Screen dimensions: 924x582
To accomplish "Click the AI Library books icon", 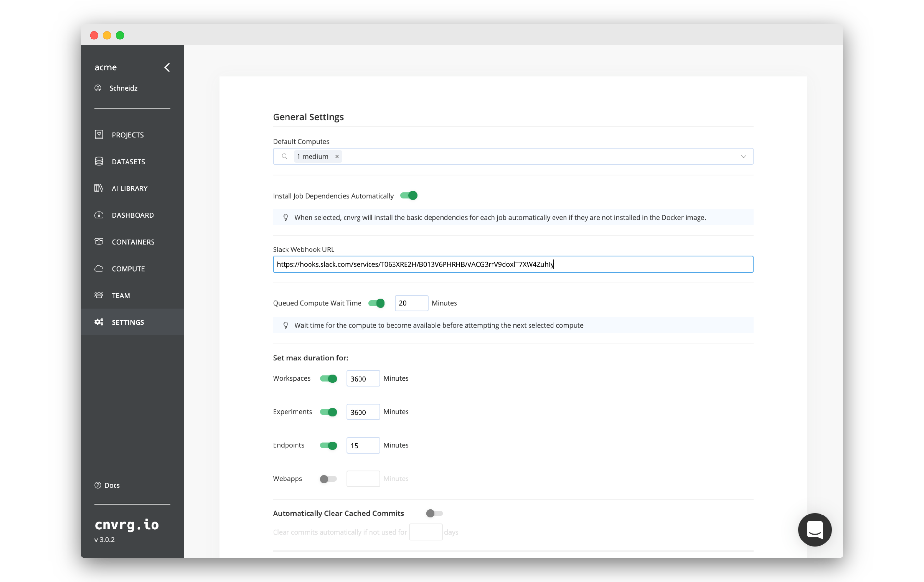I will [99, 188].
